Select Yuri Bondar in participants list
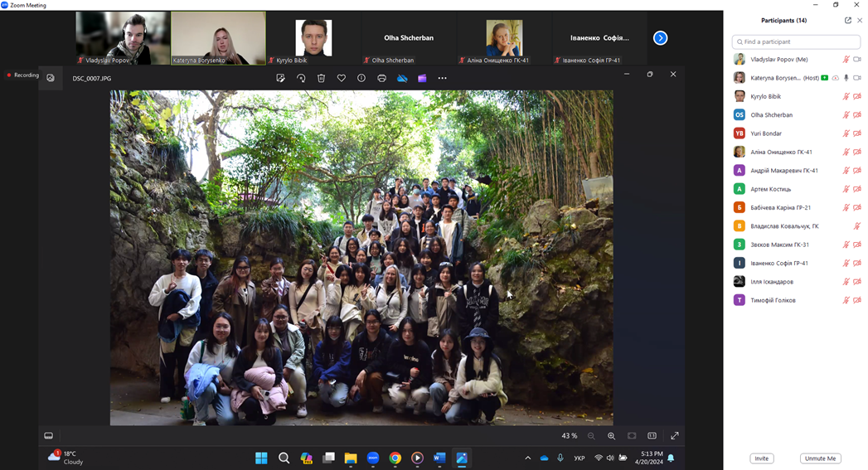Screen dimensions: 868x470 pos(766,133)
